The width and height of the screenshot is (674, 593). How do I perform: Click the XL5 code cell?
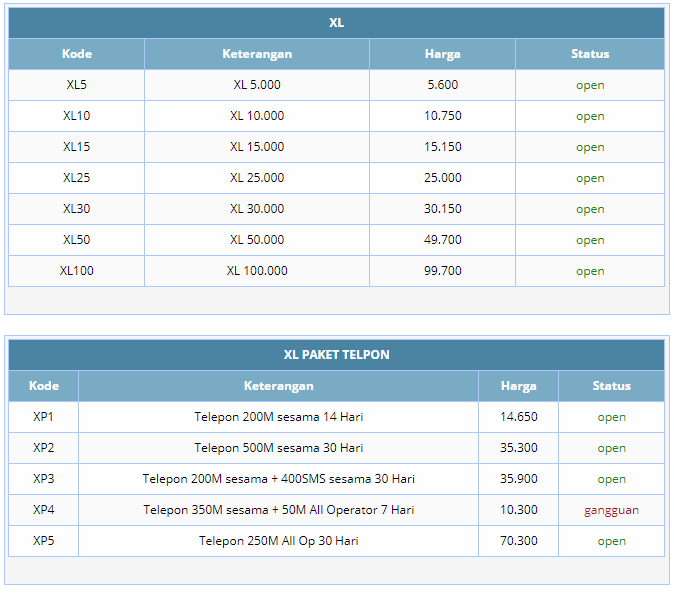(76, 85)
